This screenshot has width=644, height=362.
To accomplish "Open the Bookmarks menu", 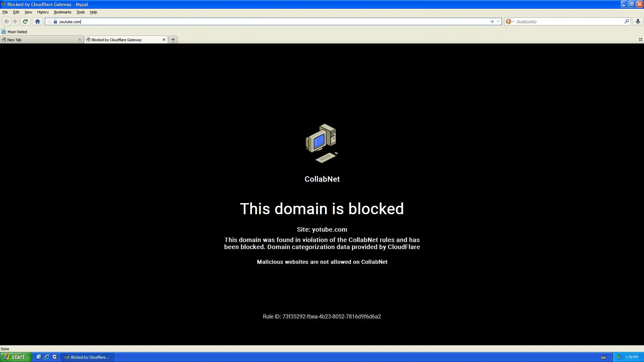I will pyautogui.click(x=62, y=12).
